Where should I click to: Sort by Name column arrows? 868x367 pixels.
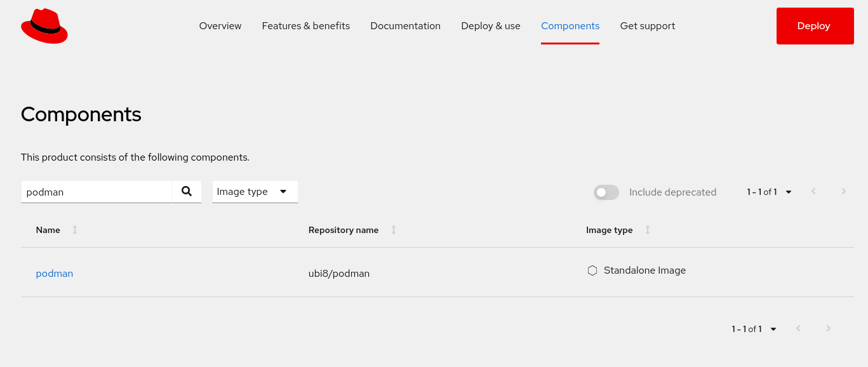click(x=75, y=230)
